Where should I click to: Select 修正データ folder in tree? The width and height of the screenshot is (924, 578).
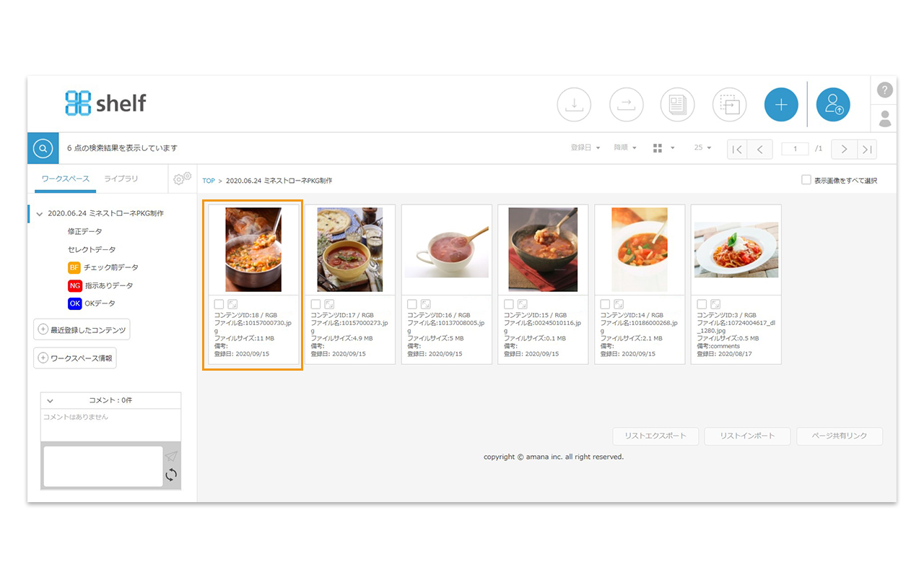pos(85,231)
